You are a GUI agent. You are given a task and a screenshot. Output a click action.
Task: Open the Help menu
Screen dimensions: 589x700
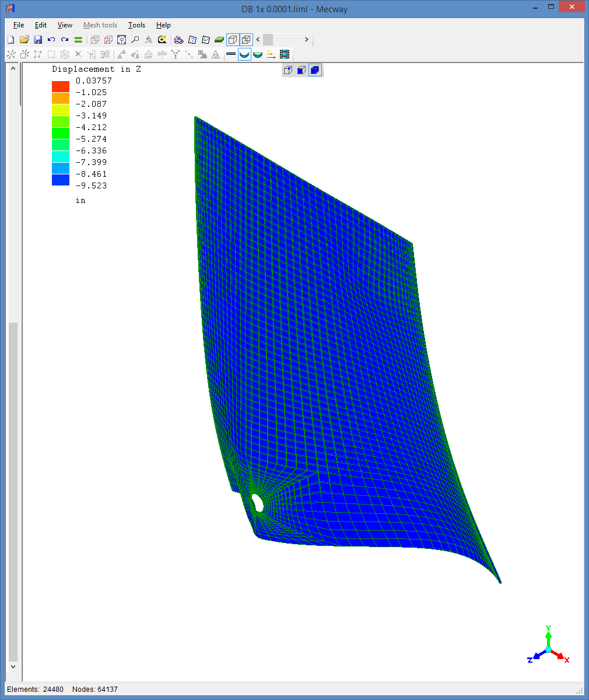tap(163, 25)
